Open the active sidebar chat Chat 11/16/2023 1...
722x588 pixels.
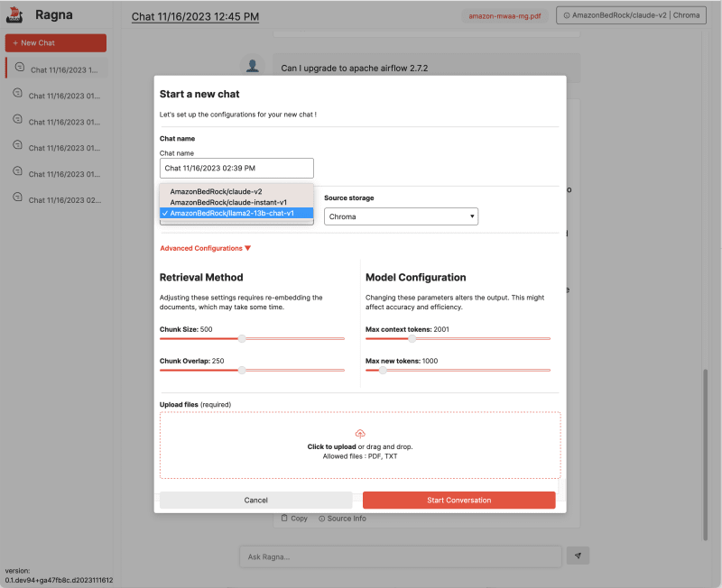pos(57,69)
